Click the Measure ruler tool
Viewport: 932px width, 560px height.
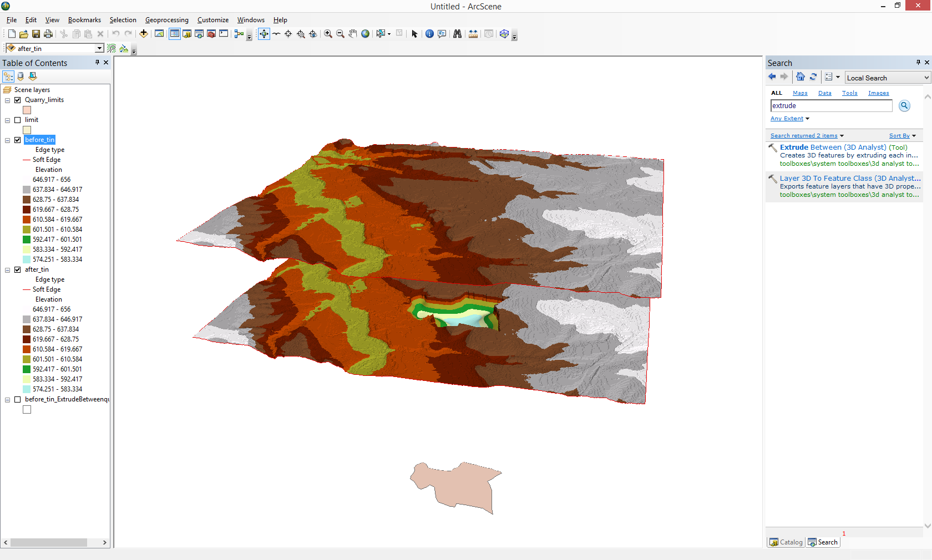tap(473, 34)
